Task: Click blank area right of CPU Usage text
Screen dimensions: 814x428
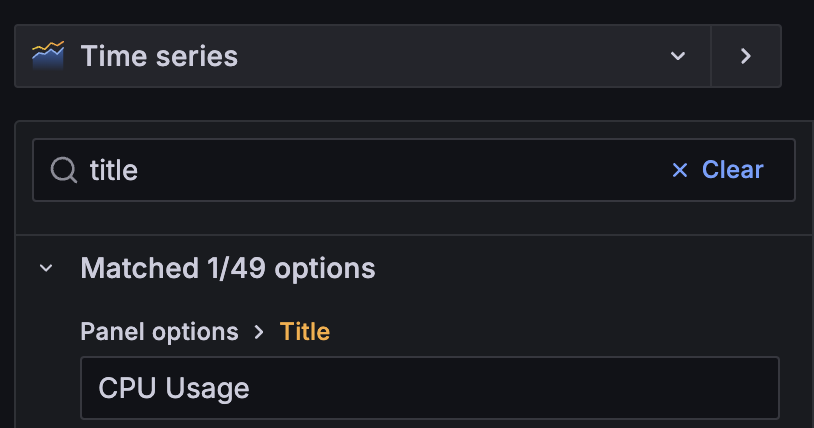Action: tap(520, 388)
